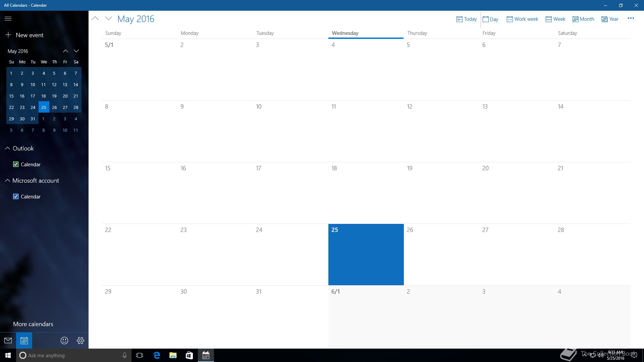
Task: Open Task View from the taskbar
Action: coord(140,355)
